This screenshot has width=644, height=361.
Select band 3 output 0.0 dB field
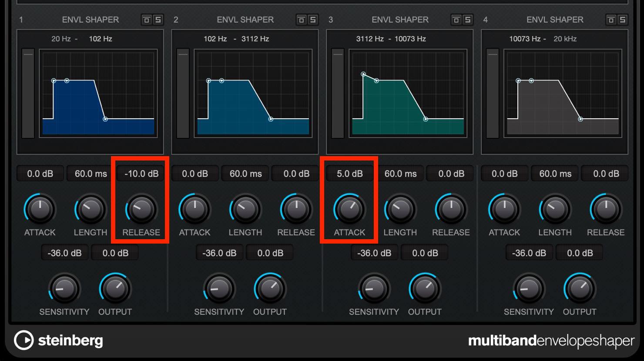click(x=425, y=253)
